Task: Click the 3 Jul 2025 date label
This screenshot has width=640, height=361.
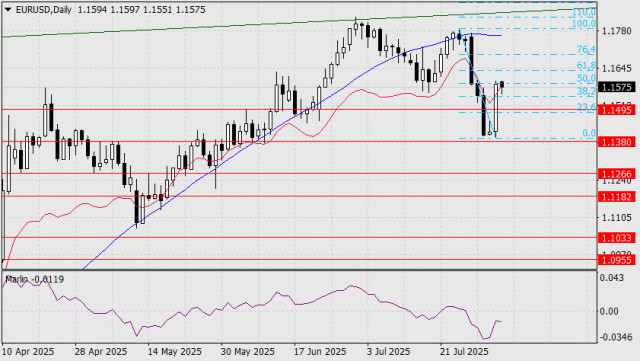Action: pyautogui.click(x=388, y=352)
